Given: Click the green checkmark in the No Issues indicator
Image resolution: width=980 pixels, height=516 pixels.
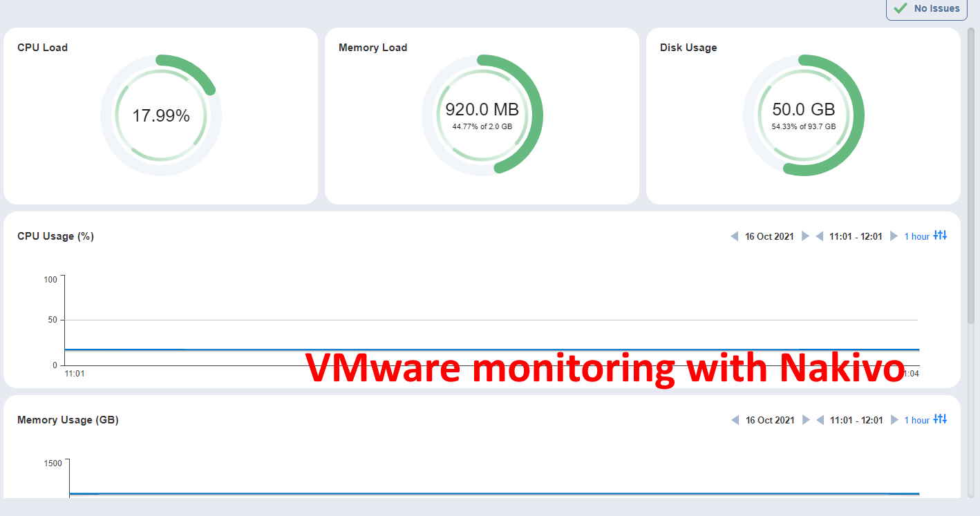Looking at the screenshot, I should coord(898,9).
